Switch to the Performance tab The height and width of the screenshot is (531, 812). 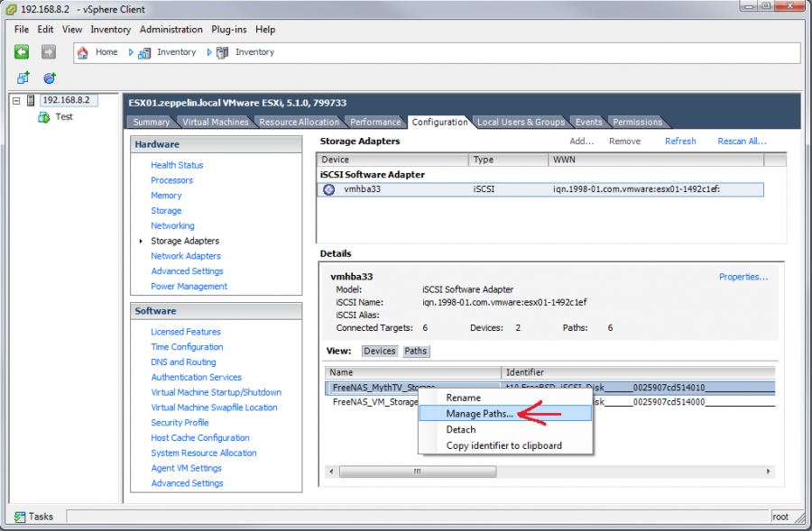(375, 122)
